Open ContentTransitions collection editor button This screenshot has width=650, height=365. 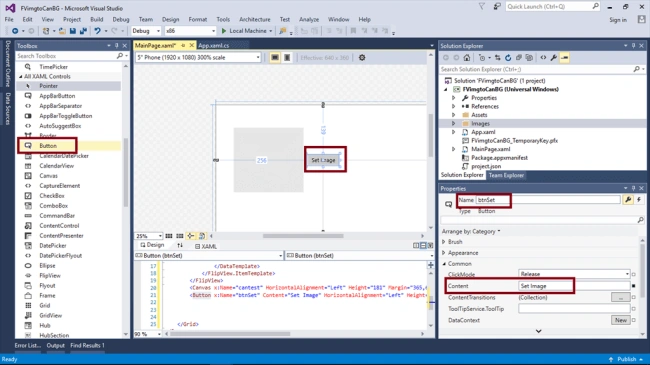coord(621,297)
